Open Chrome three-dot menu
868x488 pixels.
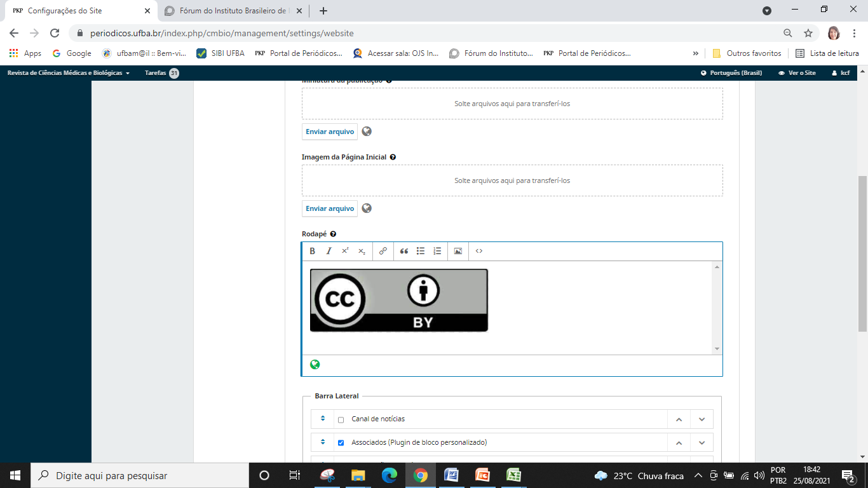pyautogui.click(x=855, y=33)
